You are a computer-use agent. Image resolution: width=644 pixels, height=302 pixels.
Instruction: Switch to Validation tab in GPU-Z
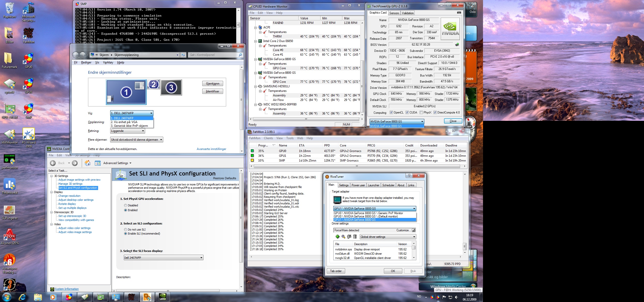point(408,13)
